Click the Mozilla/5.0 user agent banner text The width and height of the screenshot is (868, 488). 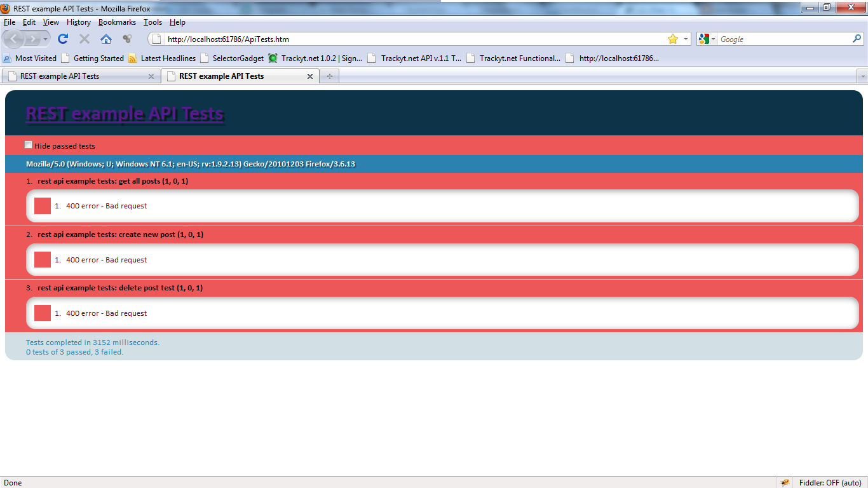(x=191, y=164)
